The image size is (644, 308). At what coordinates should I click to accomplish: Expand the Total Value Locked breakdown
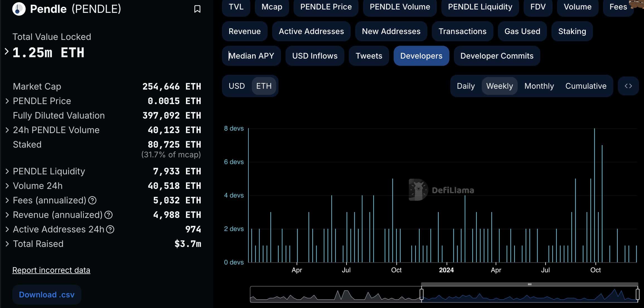[x=7, y=51]
